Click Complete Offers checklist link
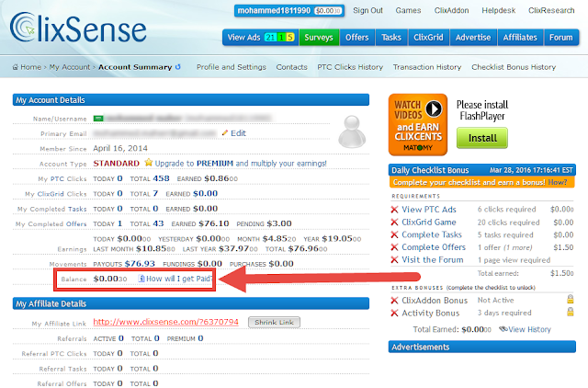588x388 pixels. 434,247
